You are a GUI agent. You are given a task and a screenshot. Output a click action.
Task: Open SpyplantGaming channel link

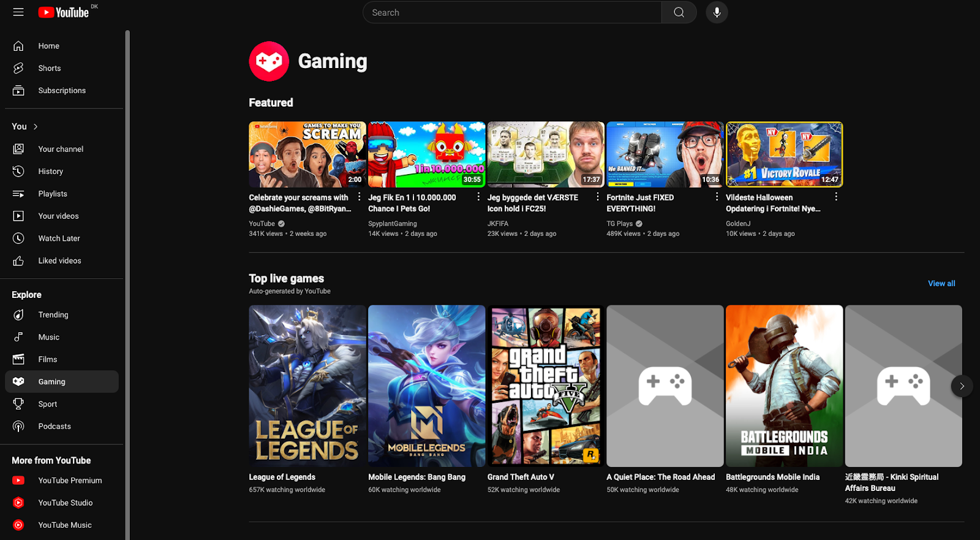(393, 224)
